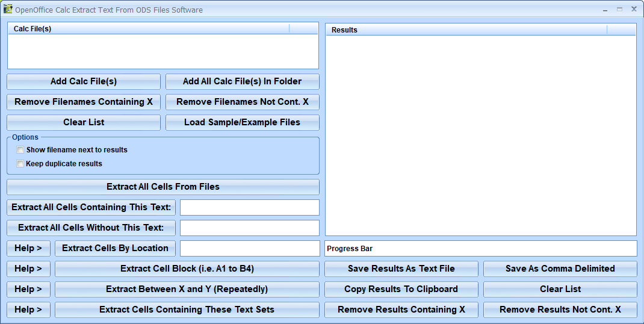The width and height of the screenshot is (644, 324).
Task: Load Sample/Example Files
Action: coord(243,122)
